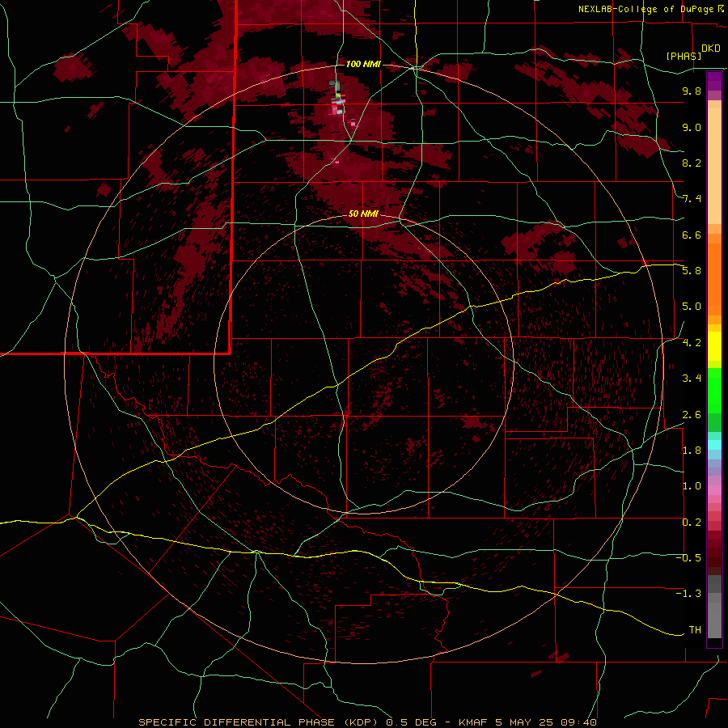Click the 7.4 scale value
Image resolution: width=728 pixels, height=728 pixels.
[692, 199]
